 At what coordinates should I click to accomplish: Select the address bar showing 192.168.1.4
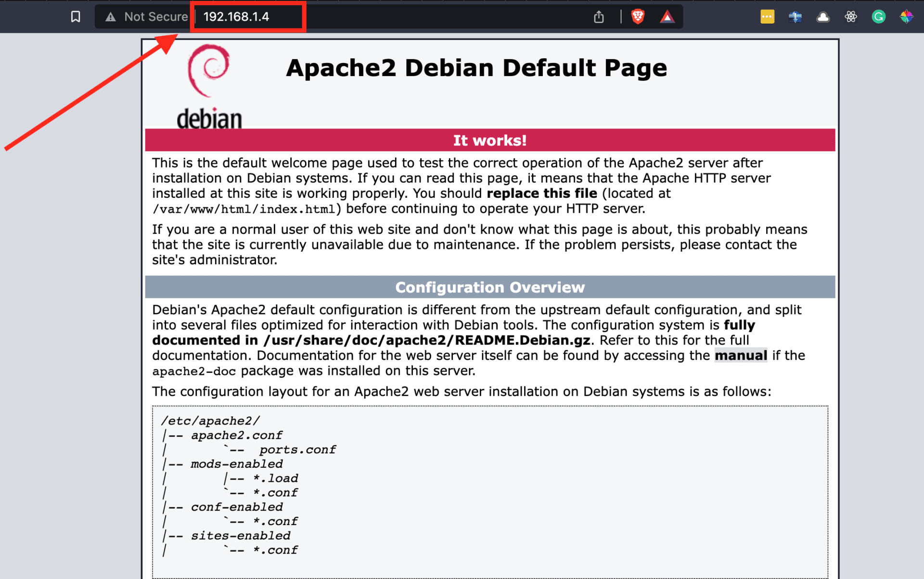point(248,16)
